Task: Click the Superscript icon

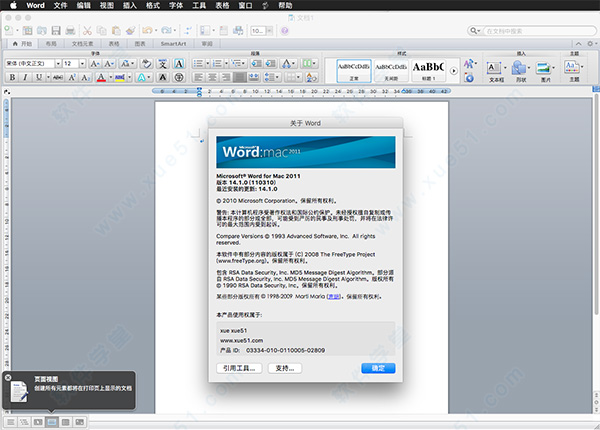Action: 72,77
